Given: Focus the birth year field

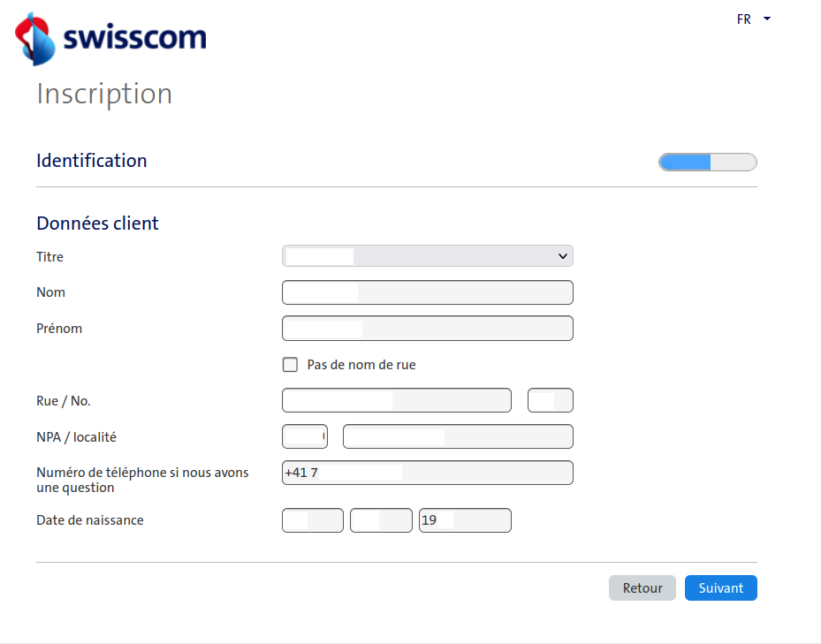Looking at the screenshot, I should 465,520.
